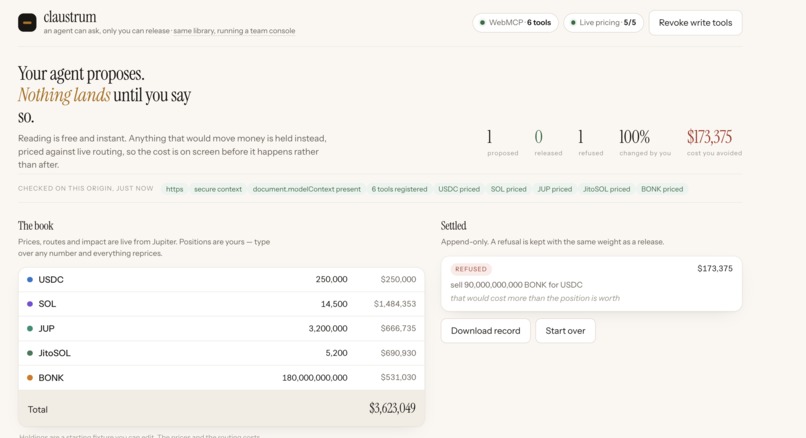The height and width of the screenshot is (438, 806).
Task: Click the green dot in WebMCP pill
Action: 482,23
